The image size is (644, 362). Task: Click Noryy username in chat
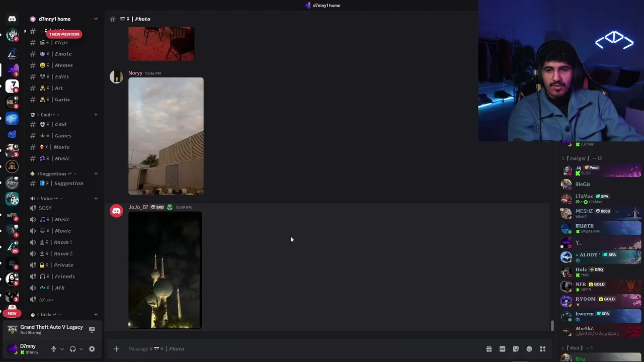(x=135, y=73)
